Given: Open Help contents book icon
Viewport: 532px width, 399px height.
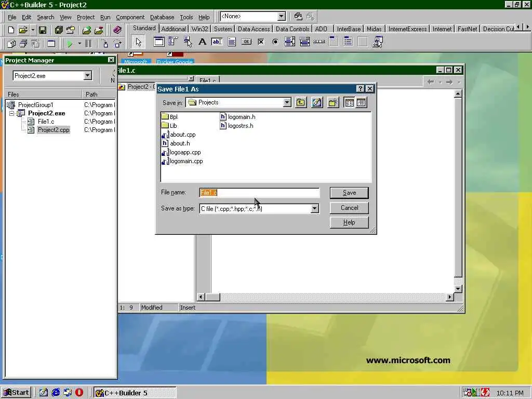Looking at the screenshot, I should [117, 30].
